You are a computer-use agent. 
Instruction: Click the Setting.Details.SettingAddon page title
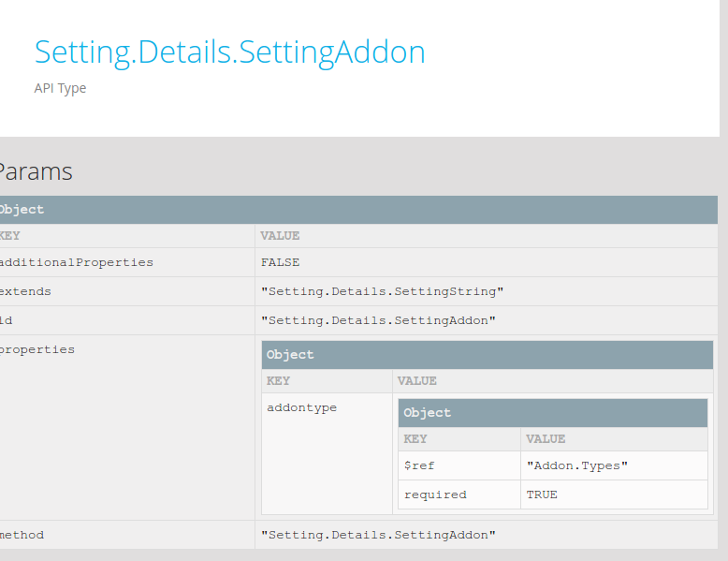(230, 52)
